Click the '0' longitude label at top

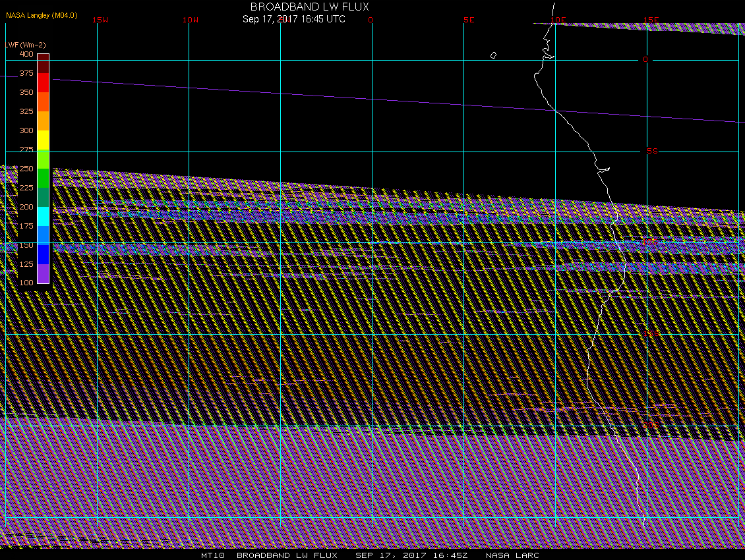click(371, 20)
